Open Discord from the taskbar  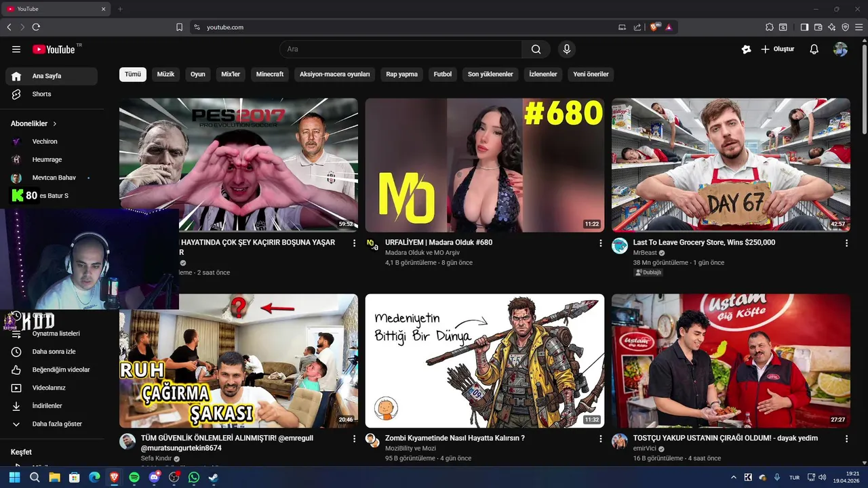click(154, 477)
